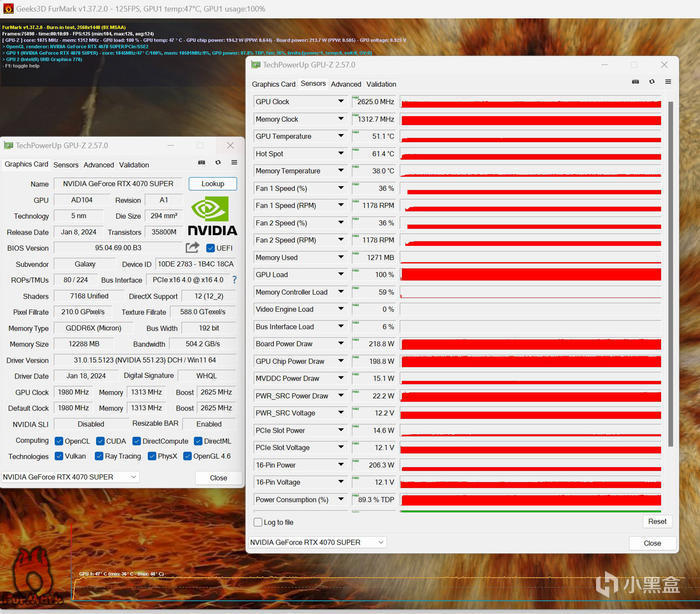Toggle the OpenCL checkbox
This screenshot has width=700, height=614.
pos(59,441)
